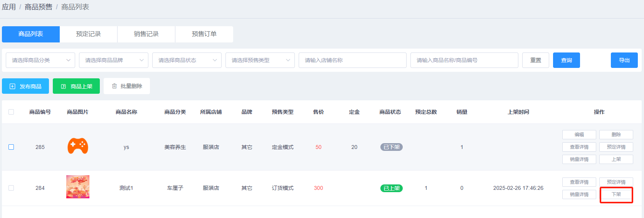644x218 pixels.
Task: Click the trash icon on 批量删除 button
Action: (114, 86)
